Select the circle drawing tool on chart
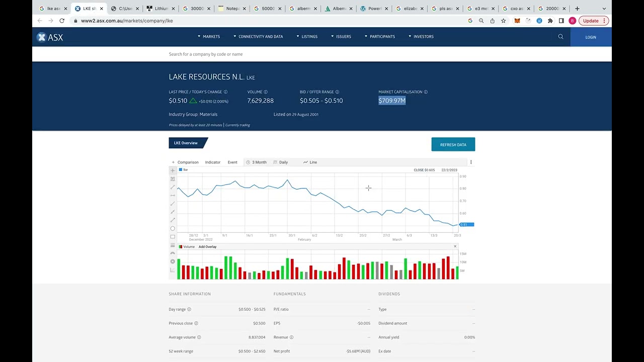Screen dimensions: 644x362 coord(173,228)
